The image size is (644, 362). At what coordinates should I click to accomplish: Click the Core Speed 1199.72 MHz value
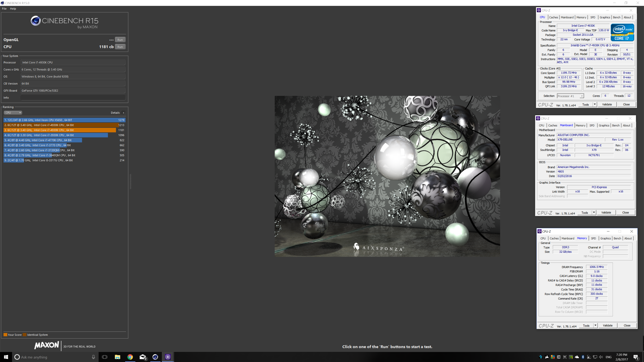click(568, 73)
